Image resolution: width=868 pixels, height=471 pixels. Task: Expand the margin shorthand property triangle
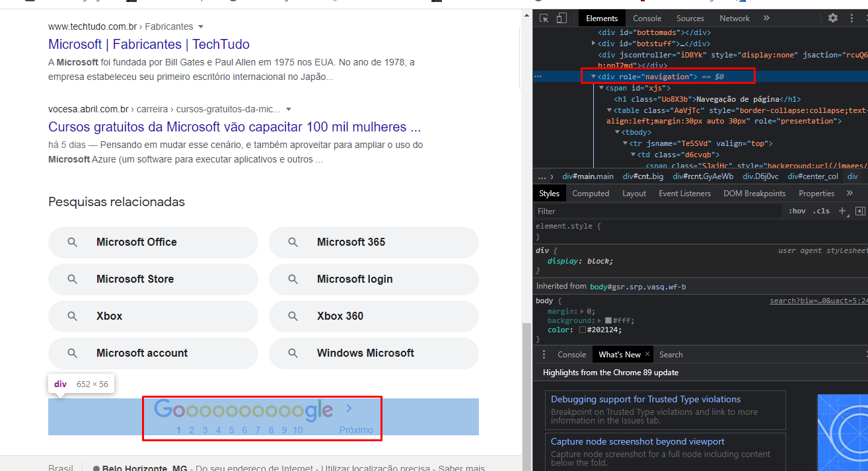(x=581, y=311)
